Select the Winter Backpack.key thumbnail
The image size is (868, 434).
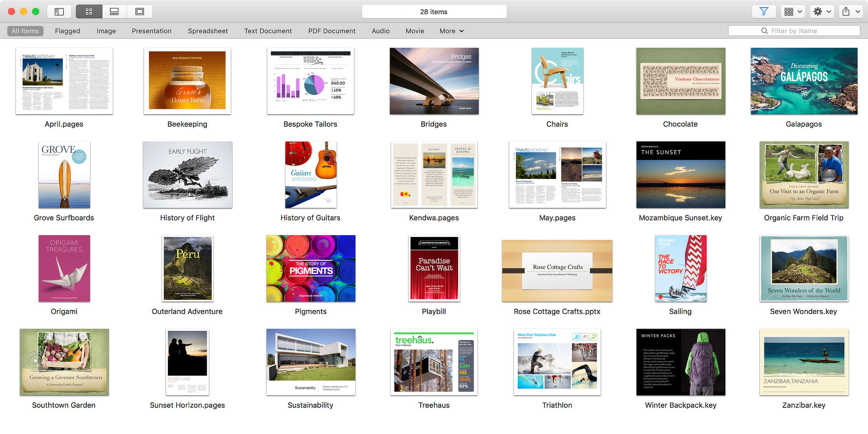tap(681, 362)
